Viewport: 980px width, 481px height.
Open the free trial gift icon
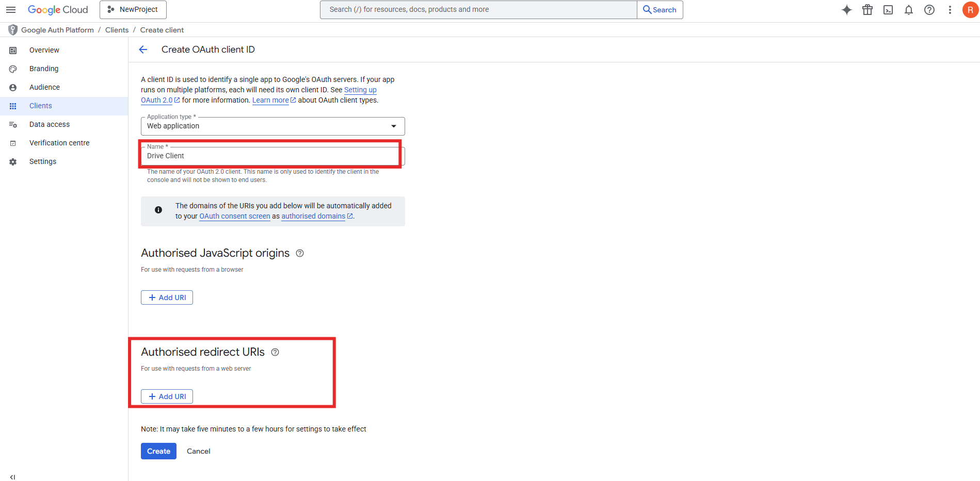(x=867, y=9)
